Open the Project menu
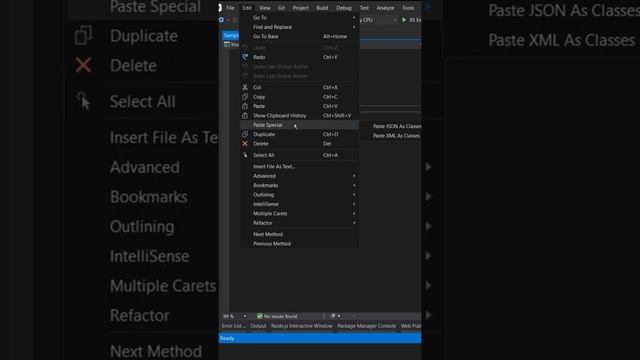The height and width of the screenshot is (360, 640). 300,8
